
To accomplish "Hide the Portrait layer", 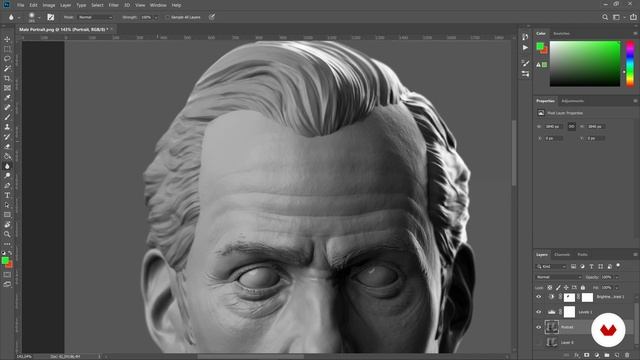I will coord(538,327).
